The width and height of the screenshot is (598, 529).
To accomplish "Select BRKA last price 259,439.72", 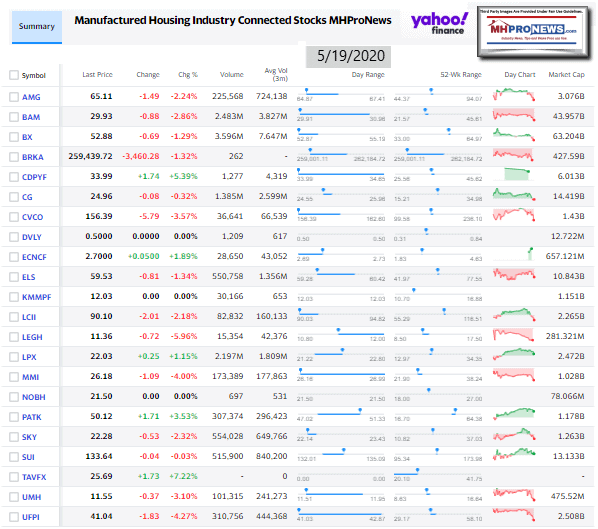I will pyautogui.click(x=90, y=156).
